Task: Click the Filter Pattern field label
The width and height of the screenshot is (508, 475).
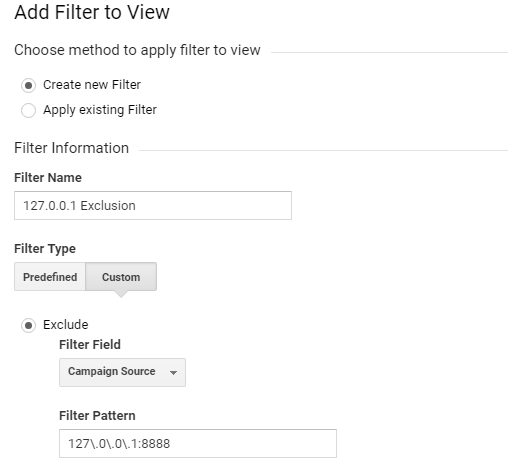Action: [x=97, y=416]
